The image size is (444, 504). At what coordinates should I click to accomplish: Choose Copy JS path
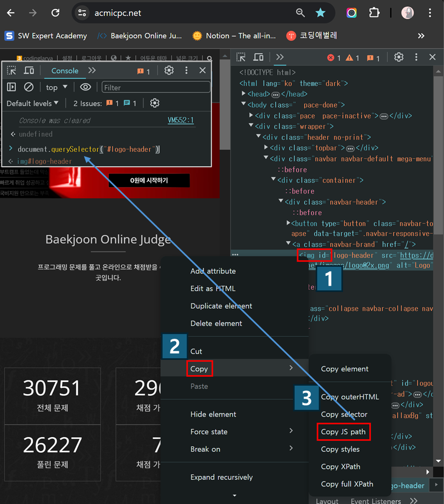tap(343, 431)
